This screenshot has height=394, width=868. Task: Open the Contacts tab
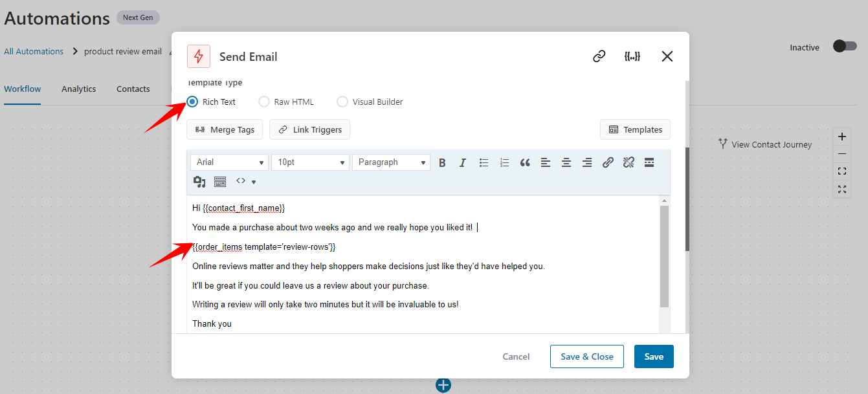pos(133,89)
